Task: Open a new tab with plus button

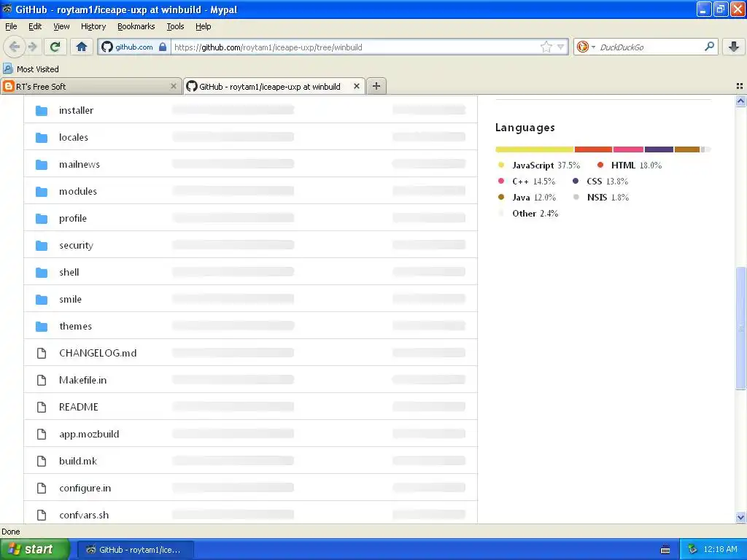Action: tap(376, 86)
